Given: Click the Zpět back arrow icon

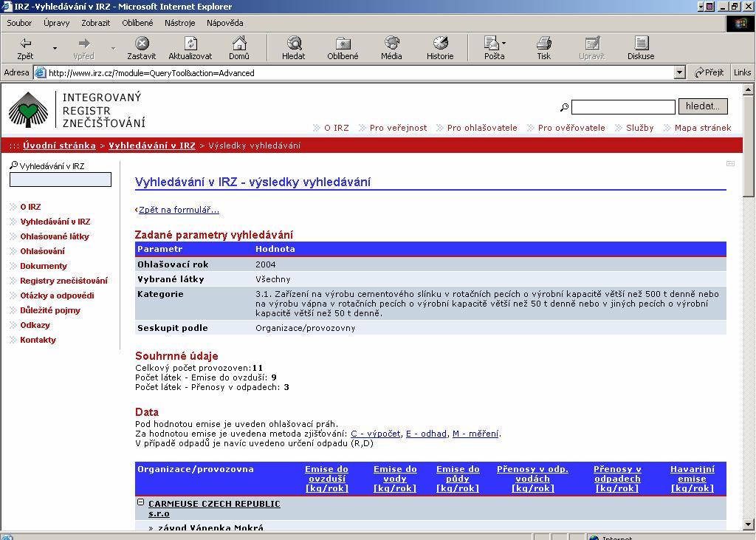Looking at the screenshot, I should point(25,44).
